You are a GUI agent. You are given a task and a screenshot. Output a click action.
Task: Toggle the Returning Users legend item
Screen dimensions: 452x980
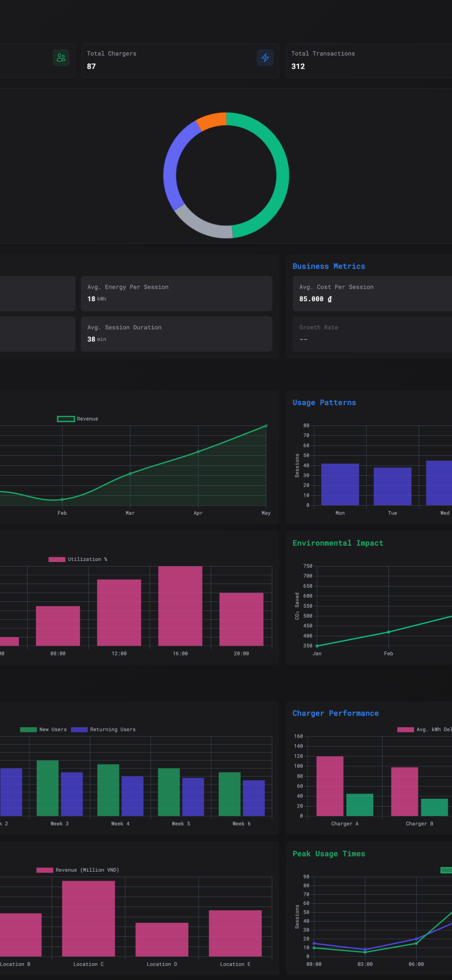pos(103,730)
